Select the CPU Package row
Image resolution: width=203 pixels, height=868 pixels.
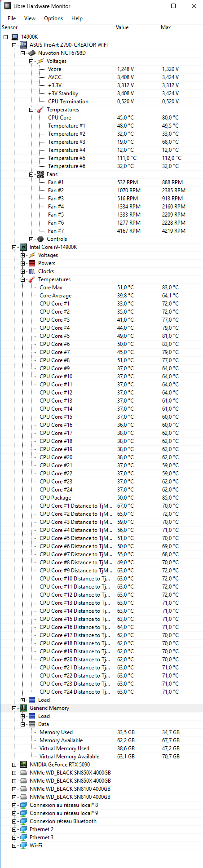point(101,498)
